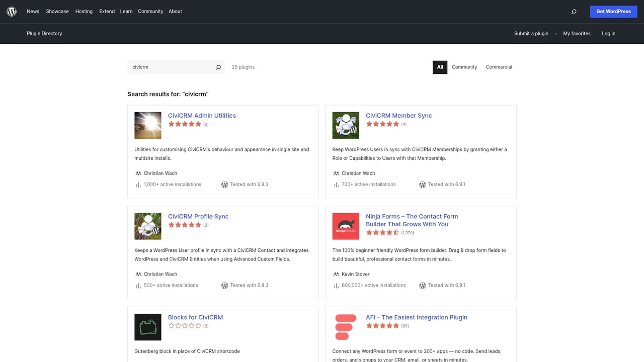Open the header search magnifier icon
The image size is (644, 362).
[x=574, y=11]
